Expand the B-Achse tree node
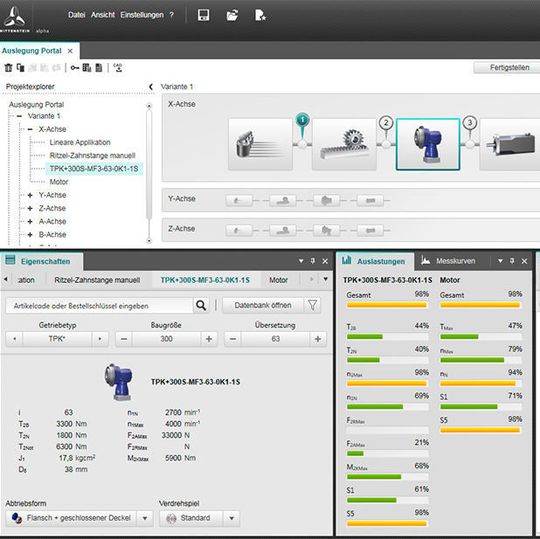 click(x=30, y=235)
